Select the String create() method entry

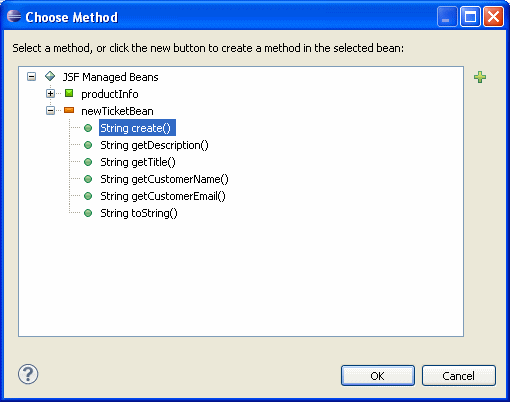click(x=137, y=128)
